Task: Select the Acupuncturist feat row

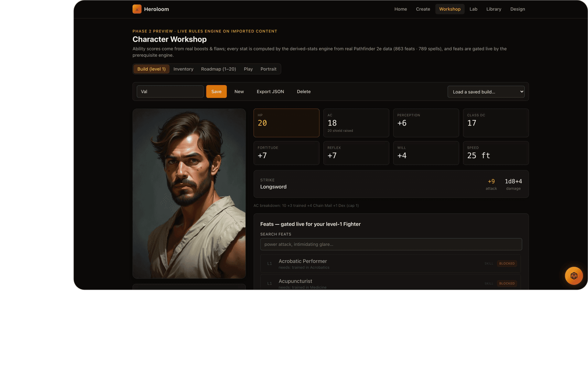Action: (x=391, y=283)
